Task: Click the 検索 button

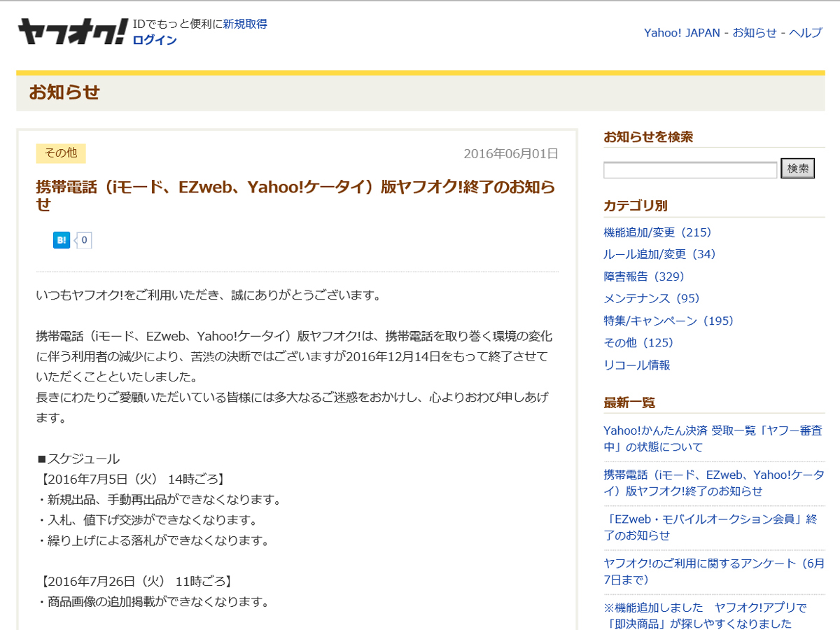Action: coord(798,169)
